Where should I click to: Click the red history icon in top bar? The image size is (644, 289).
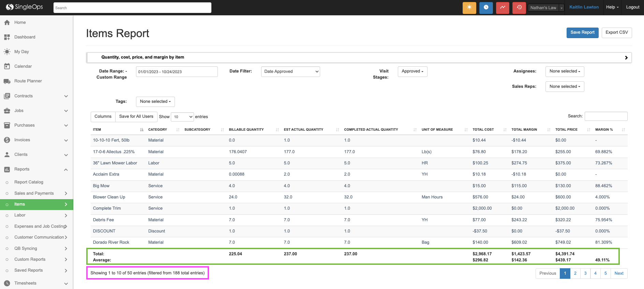(x=519, y=7)
